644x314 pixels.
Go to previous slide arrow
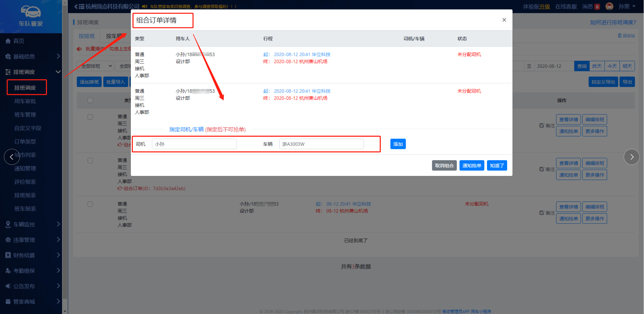coord(12,157)
